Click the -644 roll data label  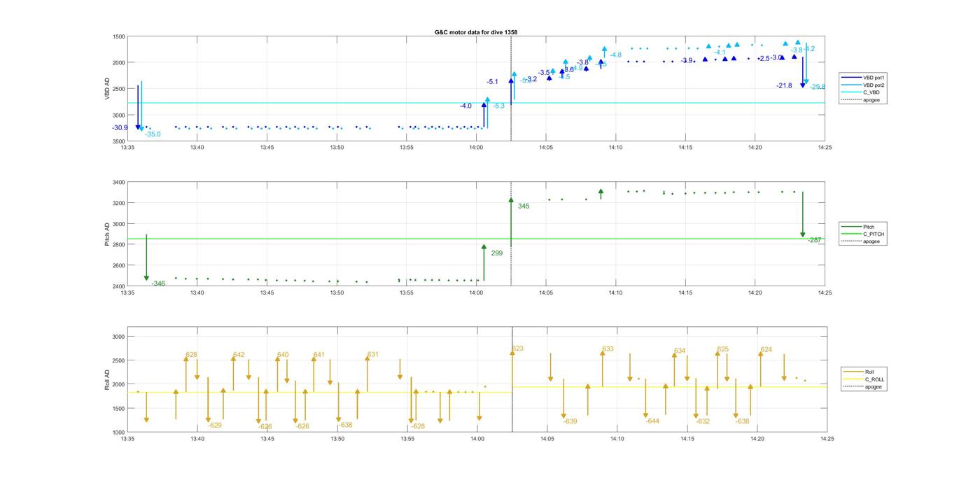coord(652,421)
